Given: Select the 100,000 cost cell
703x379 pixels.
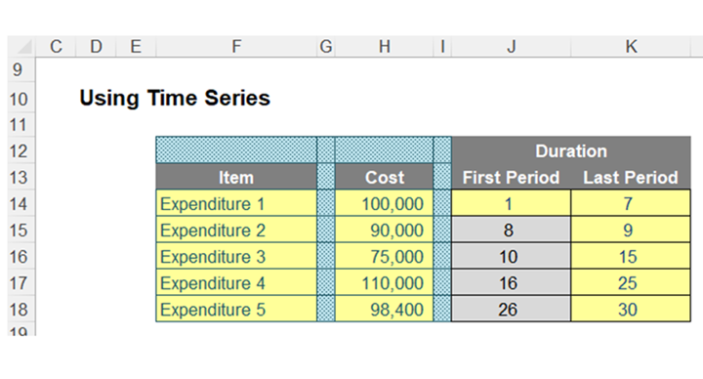Looking at the screenshot, I should pyautogui.click(x=384, y=203).
